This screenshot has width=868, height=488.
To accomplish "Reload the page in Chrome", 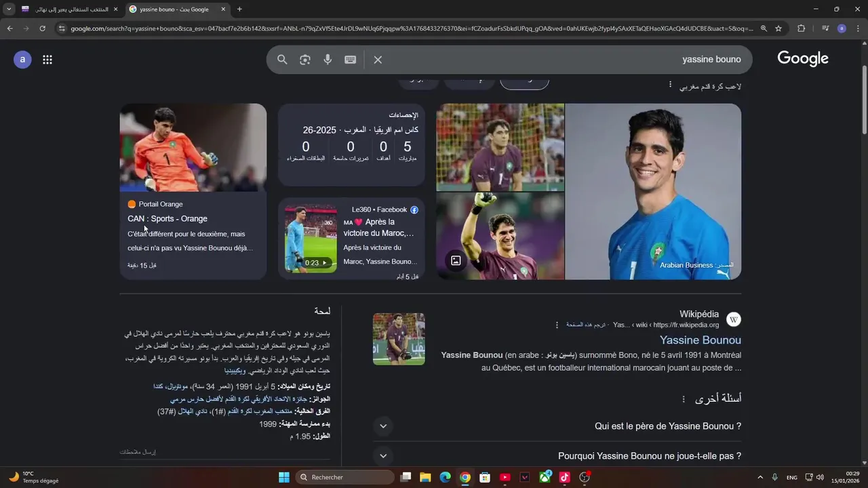I will click(42, 28).
